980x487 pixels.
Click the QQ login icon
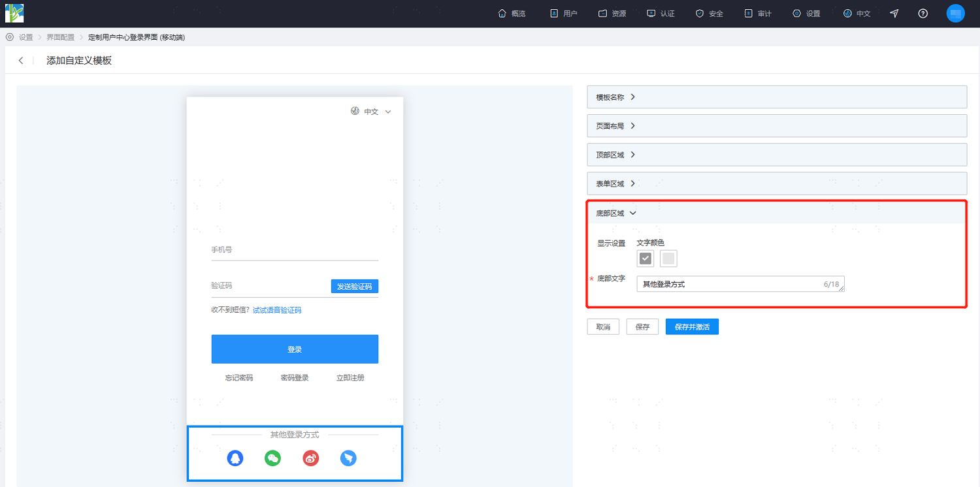(235, 458)
